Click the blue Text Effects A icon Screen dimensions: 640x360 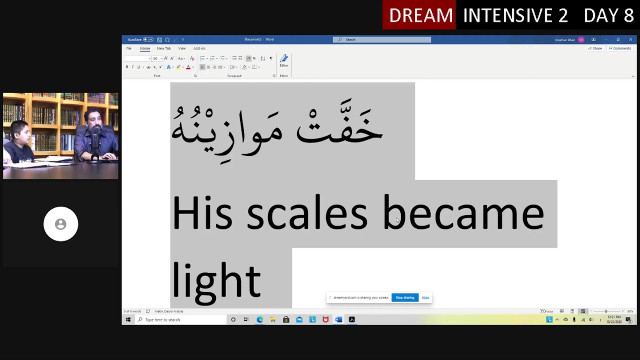[x=169, y=67]
